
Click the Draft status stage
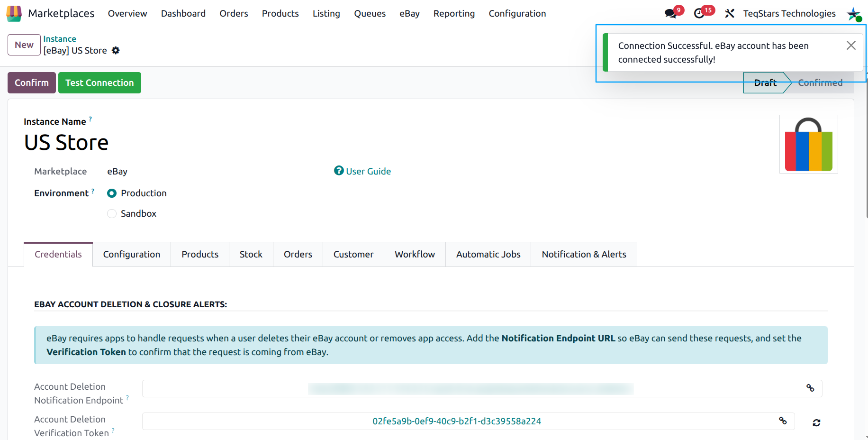[765, 82]
